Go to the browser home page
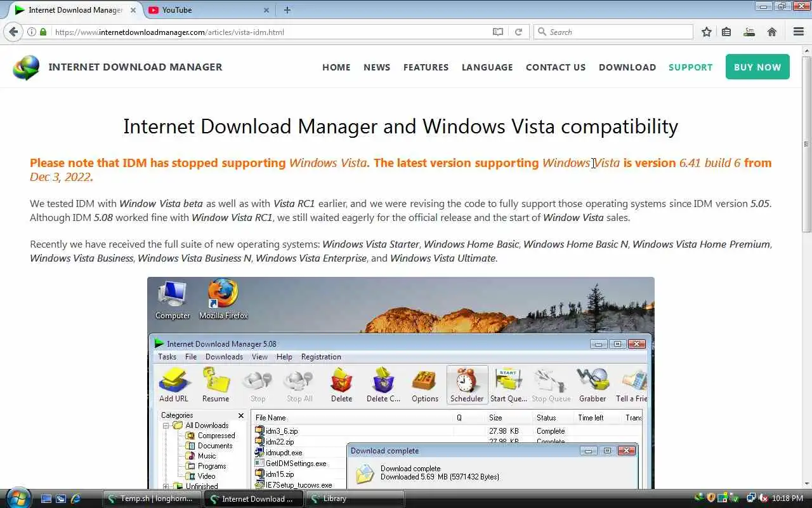Screen dimensions: 812x508 772,32
